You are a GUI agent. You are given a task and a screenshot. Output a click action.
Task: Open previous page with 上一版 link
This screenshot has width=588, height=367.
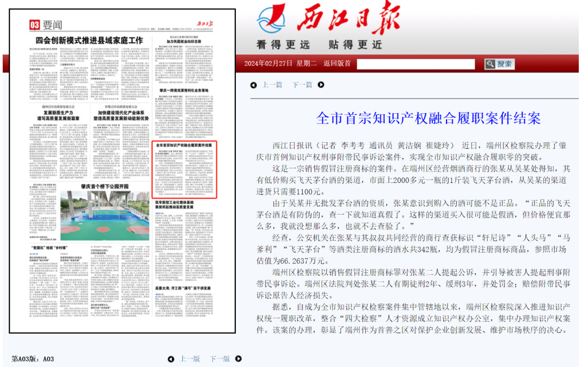(190, 359)
